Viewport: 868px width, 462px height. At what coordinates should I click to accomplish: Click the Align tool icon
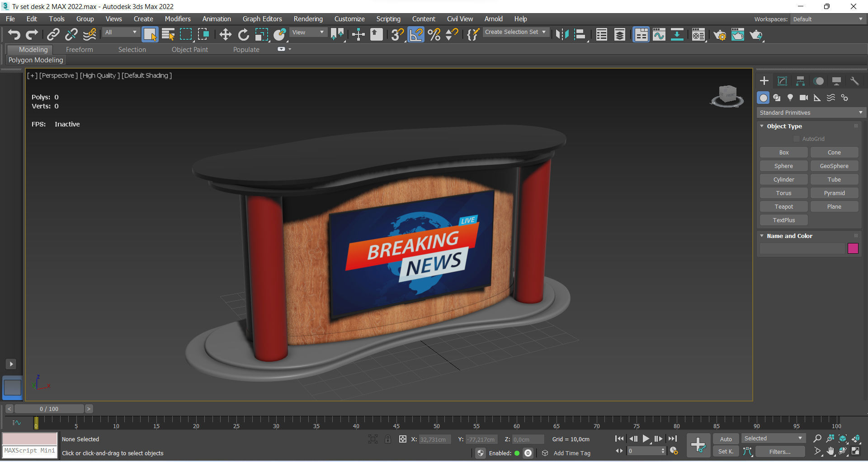580,35
